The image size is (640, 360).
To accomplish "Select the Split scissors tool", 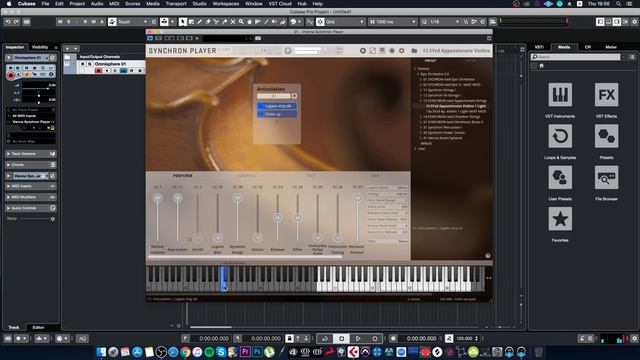I will (x=216, y=22).
